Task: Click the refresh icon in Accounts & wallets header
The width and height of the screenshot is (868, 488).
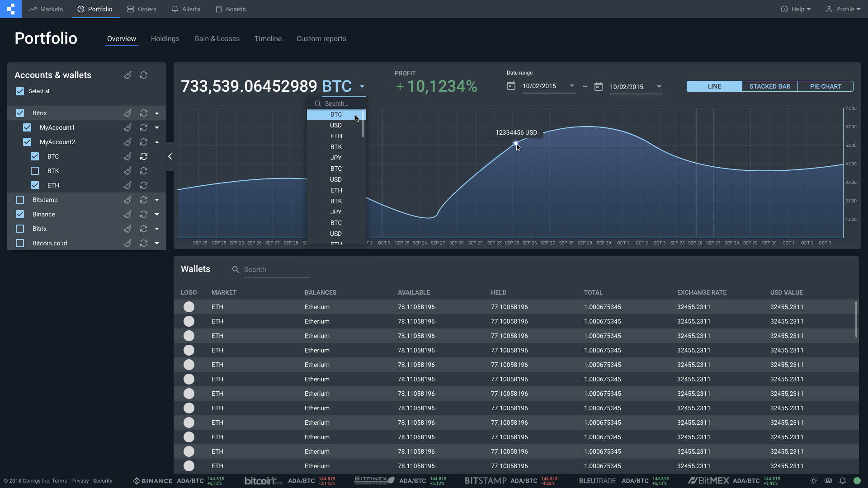Action: point(144,75)
